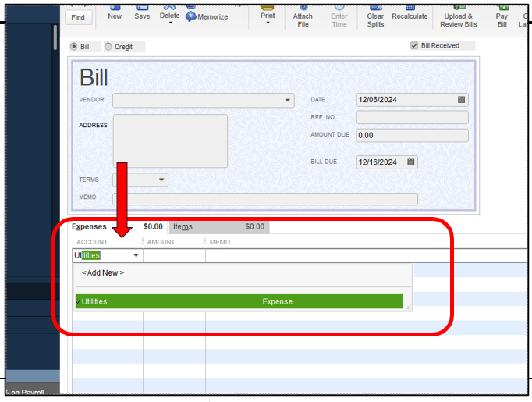This screenshot has width=532, height=402.
Task: Click the Address text box
Action: pyautogui.click(x=170, y=141)
